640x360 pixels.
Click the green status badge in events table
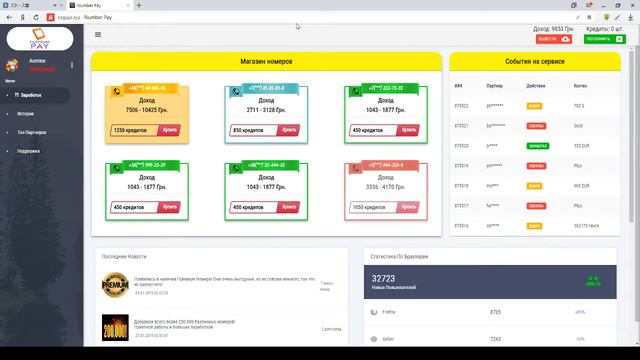[x=538, y=146]
